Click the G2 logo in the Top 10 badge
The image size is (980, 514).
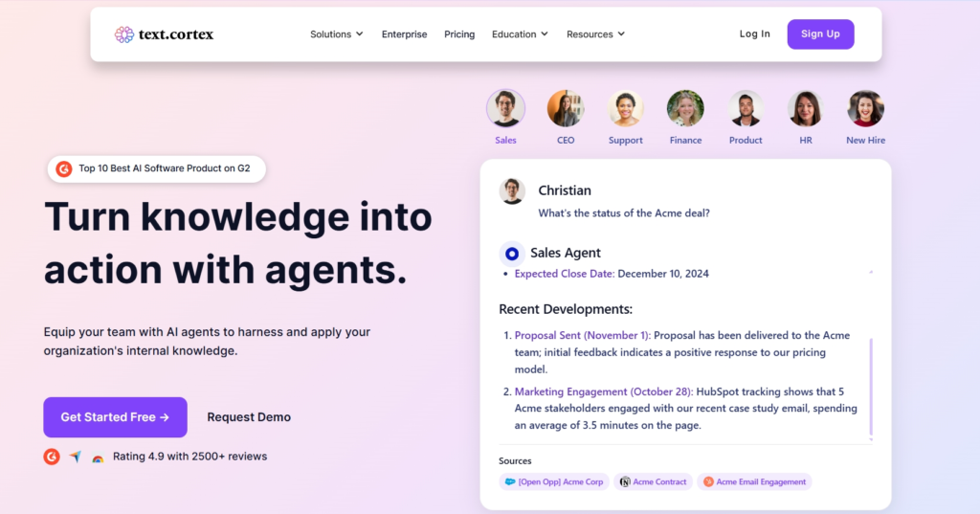coord(64,168)
